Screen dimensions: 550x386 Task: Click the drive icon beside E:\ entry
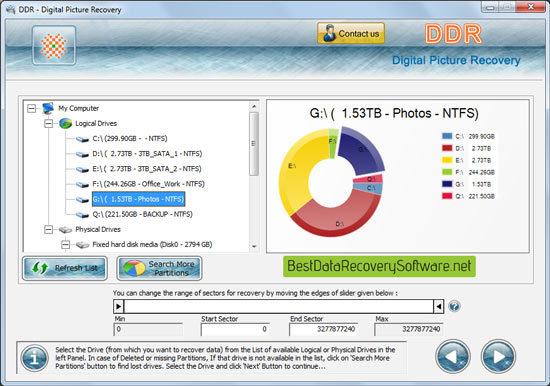point(82,169)
